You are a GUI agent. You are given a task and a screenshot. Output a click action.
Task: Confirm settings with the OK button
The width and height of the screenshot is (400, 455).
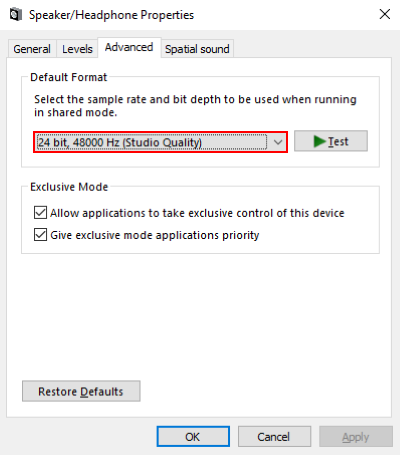point(193,437)
